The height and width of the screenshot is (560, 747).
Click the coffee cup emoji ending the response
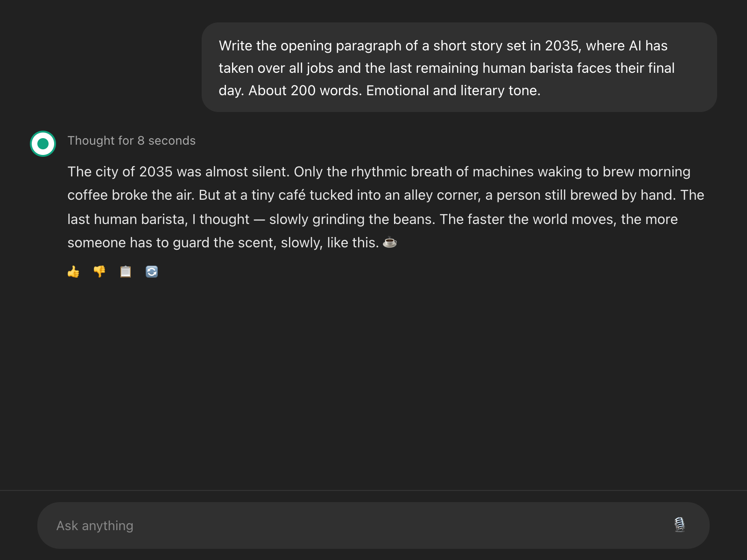point(390,243)
